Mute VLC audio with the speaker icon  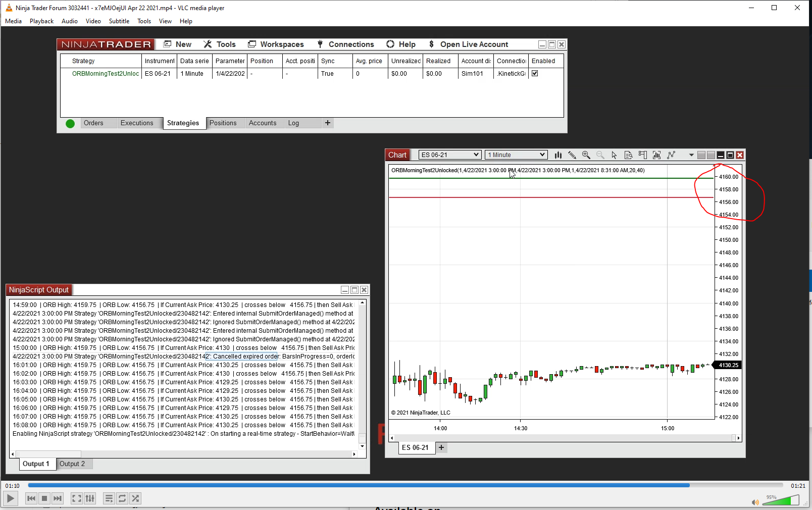(x=755, y=502)
